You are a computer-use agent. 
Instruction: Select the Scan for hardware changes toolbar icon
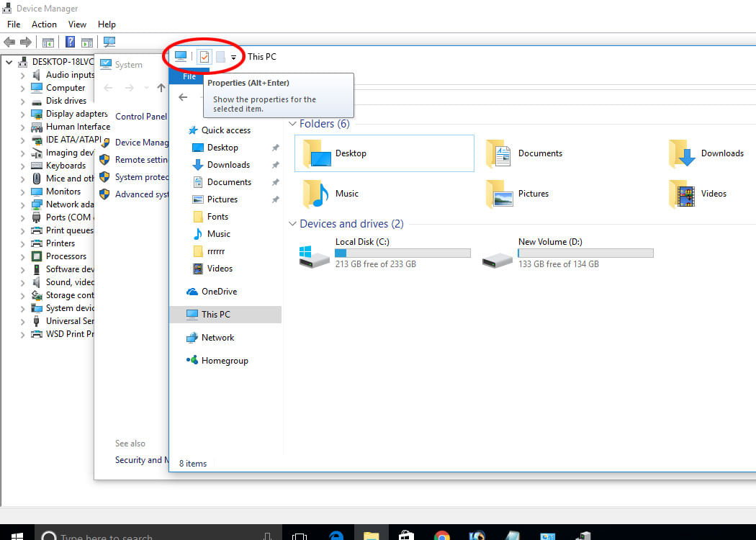109,42
